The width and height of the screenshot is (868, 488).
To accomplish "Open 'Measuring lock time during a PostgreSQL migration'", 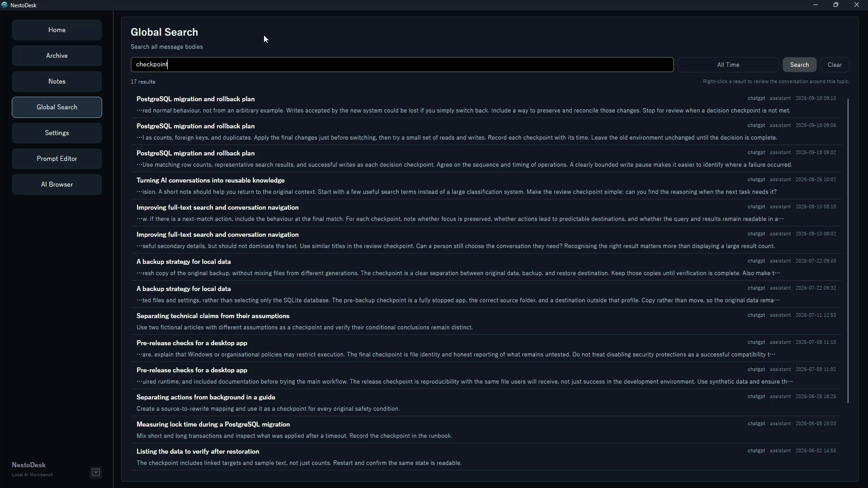I will tap(486, 430).
